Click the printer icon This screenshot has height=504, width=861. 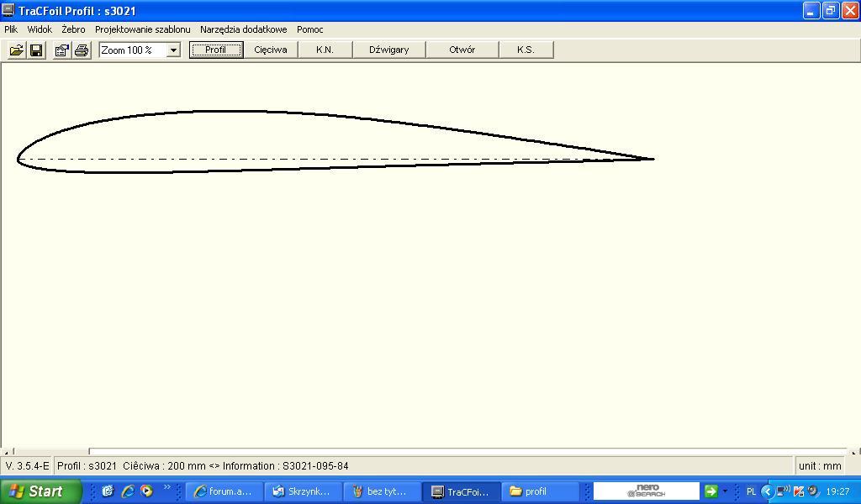pyautogui.click(x=82, y=50)
